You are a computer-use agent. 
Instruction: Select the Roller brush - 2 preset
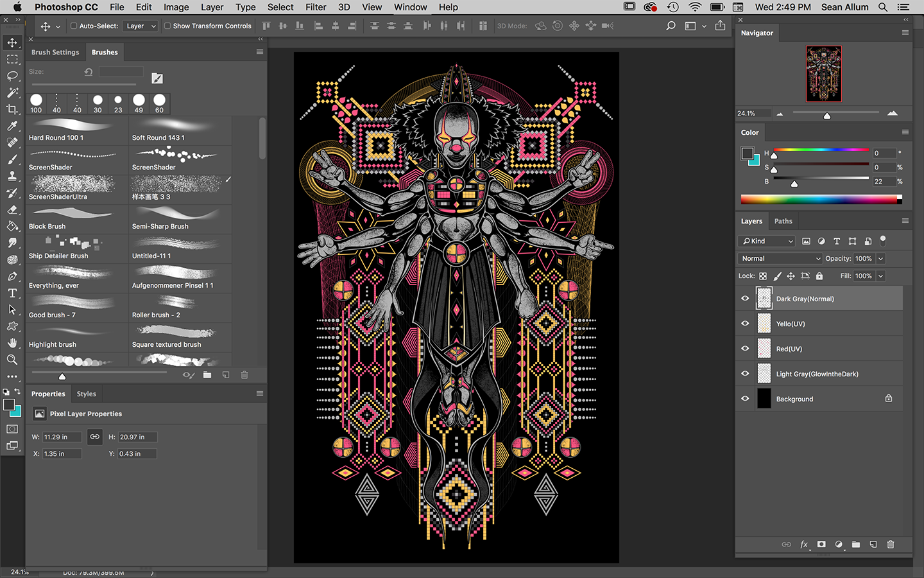point(180,308)
